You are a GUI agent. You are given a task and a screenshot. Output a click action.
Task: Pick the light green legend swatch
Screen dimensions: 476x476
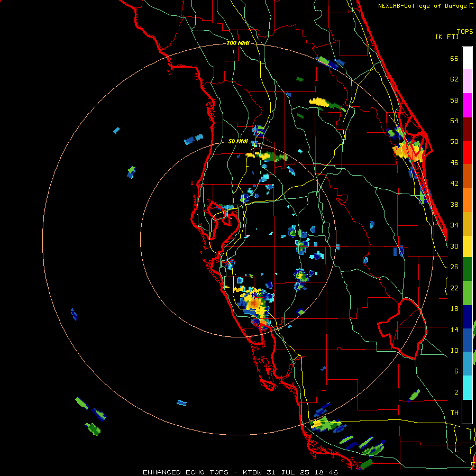[x=467, y=293]
